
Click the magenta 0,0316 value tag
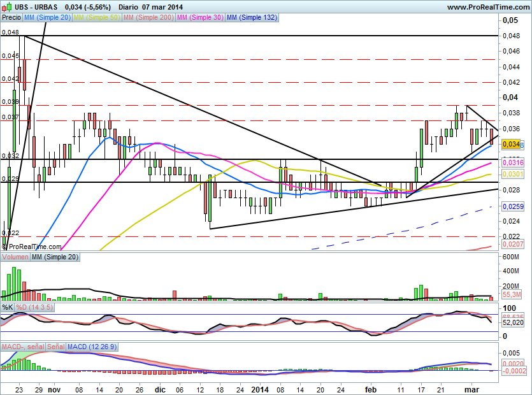513,162
